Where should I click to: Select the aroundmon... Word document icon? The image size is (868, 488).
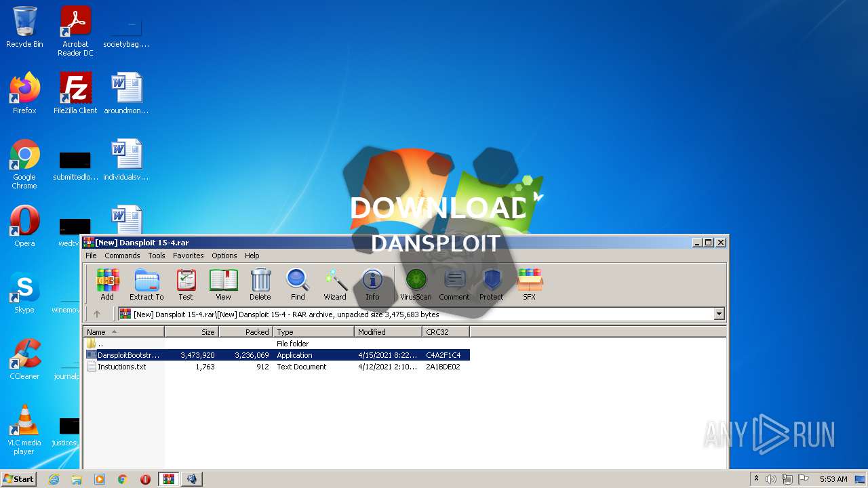(126, 94)
